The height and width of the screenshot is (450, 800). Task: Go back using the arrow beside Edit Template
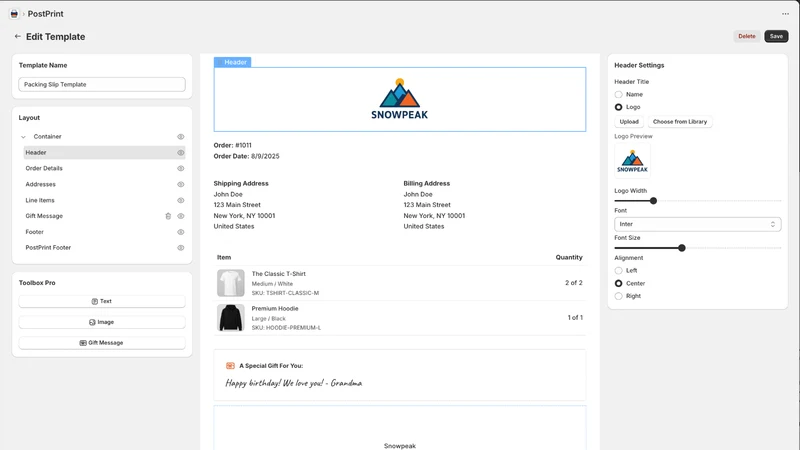(x=18, y=36)
